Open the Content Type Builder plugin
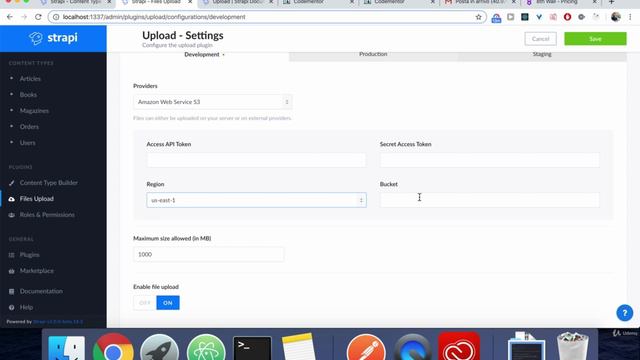The height and width of the screenshot is (360, 640). [49, 183]
